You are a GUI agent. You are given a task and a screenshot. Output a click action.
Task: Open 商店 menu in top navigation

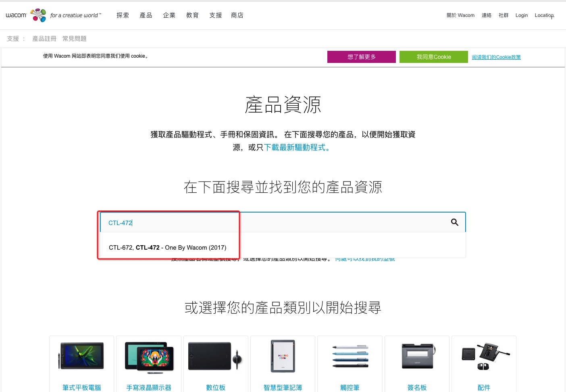tap(237, 15)
